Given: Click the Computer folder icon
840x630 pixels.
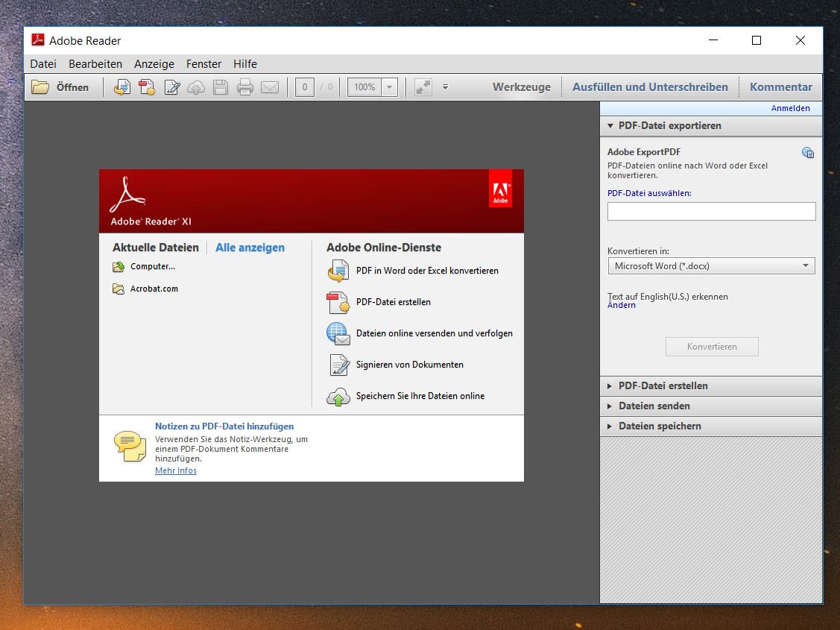Looking at the screenshot, I should (x=119, y=266).
